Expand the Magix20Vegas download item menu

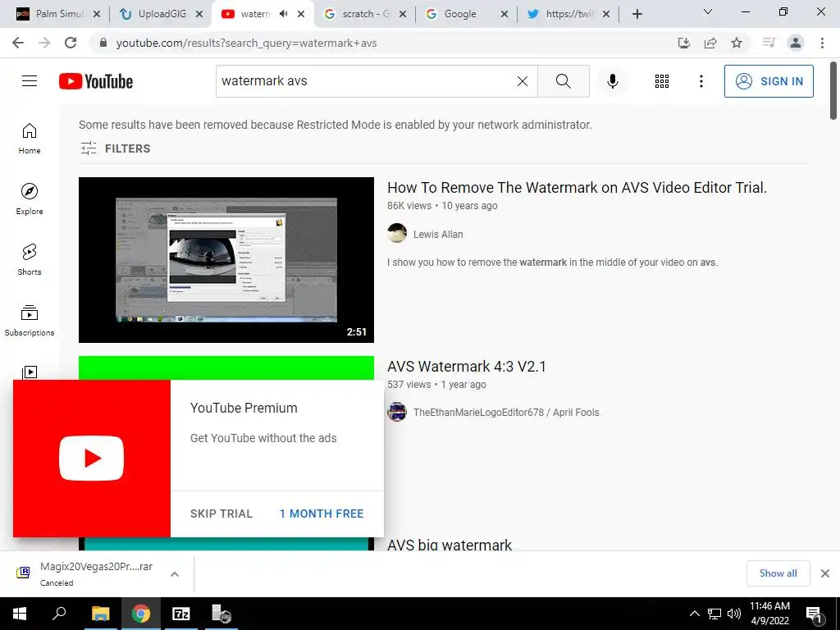pyautogui.click(x=175, y=573)
